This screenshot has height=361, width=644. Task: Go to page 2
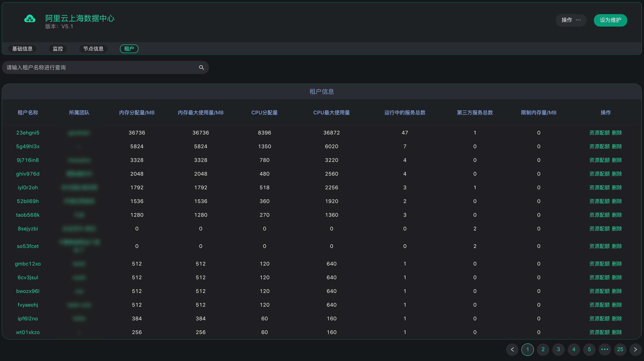543,349
